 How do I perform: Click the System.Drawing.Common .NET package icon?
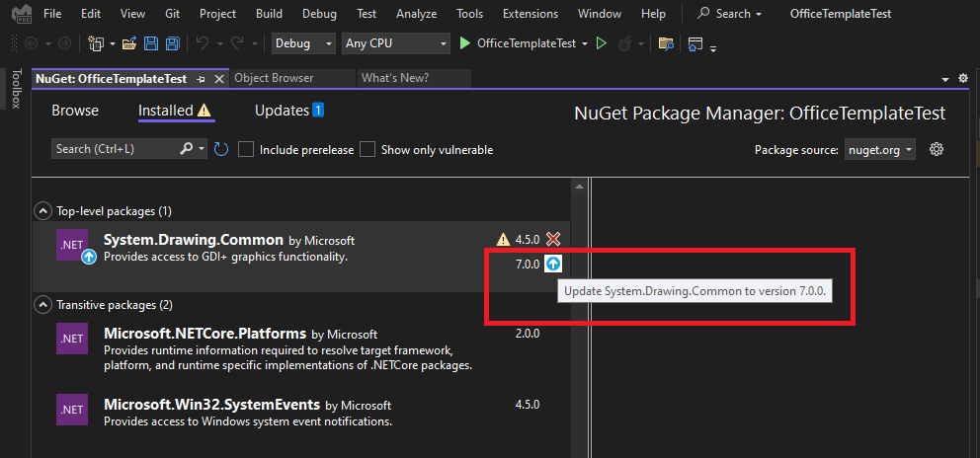click(72, 245)
